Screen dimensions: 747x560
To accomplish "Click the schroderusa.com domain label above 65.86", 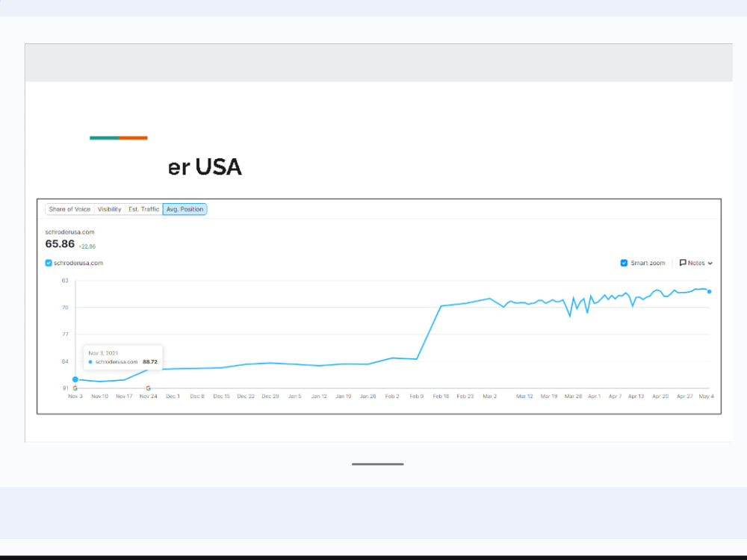I will point(69,232).
